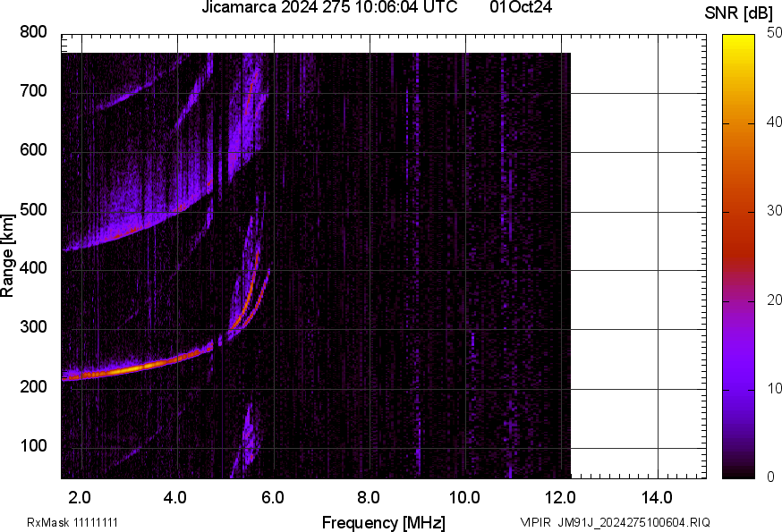Click colorbar tick value 10
The image size is (782, 532).
[x=774, y=388]
